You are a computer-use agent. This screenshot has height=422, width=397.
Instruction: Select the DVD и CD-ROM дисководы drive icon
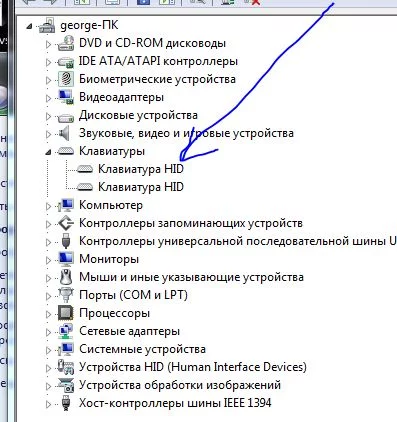[66, 43]
